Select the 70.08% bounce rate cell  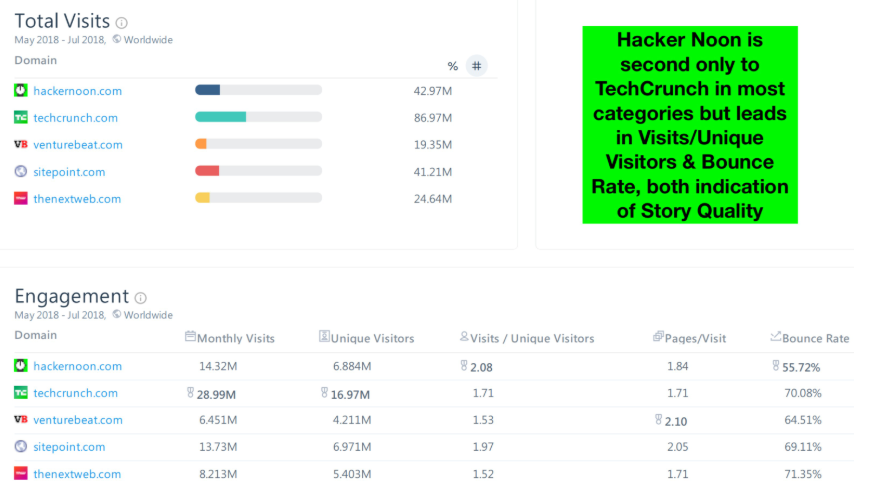[803, 393]
